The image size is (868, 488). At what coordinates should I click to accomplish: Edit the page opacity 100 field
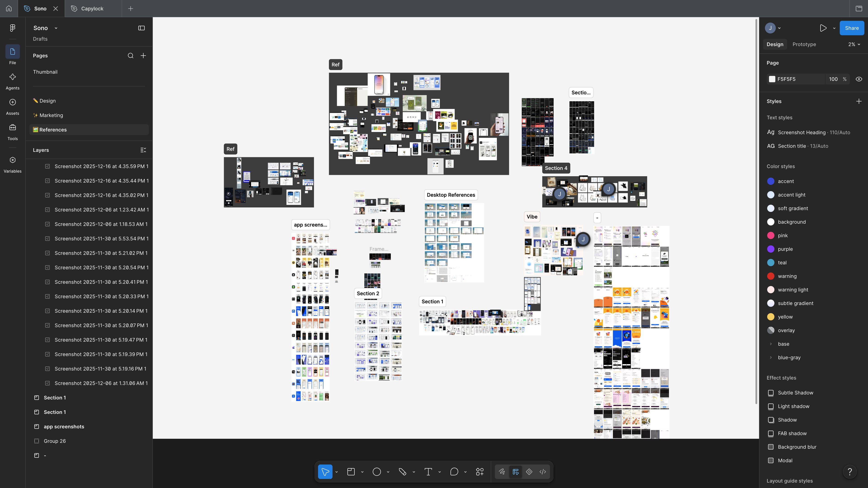(833, 79)
